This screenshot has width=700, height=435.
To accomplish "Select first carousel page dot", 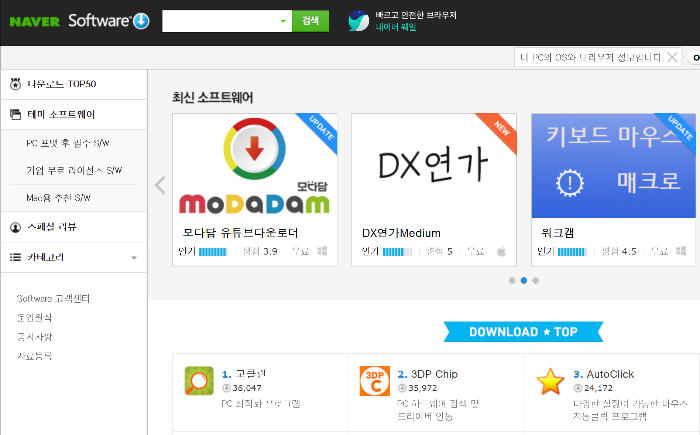I will click(x=512, y=280).
